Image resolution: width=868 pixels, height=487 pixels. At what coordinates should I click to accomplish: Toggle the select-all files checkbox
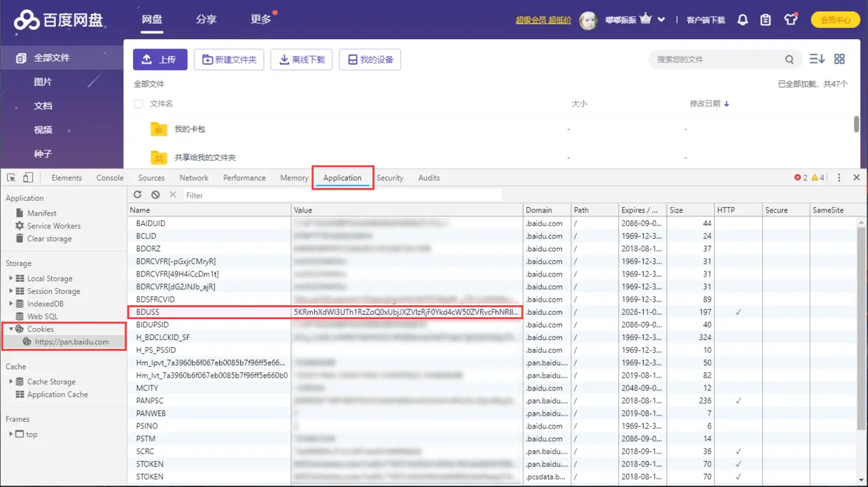point(138,104)
